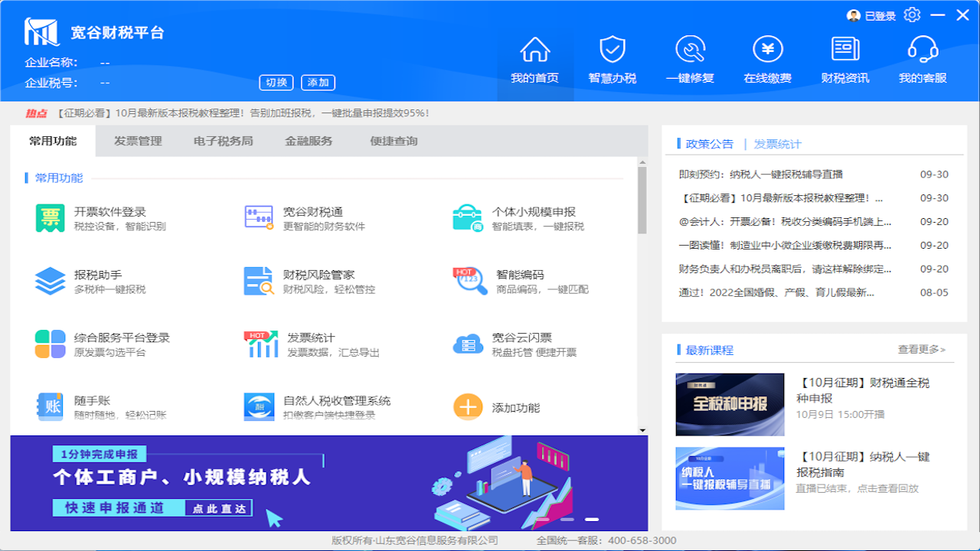The image size is (980, 551).
Task: Click the 一键修复 wrench icon
Action: point(690,51)
